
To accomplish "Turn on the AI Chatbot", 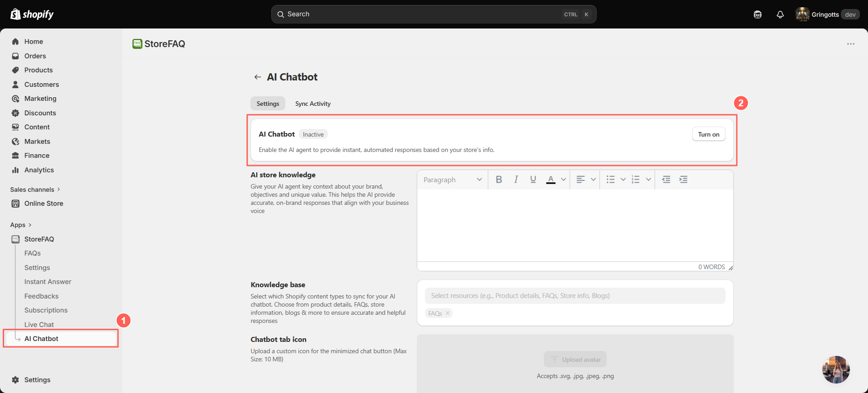I will coord(708,134).
